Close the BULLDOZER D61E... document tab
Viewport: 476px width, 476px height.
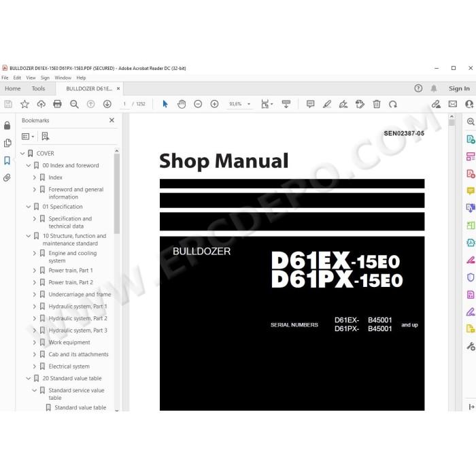pos(118,88)
